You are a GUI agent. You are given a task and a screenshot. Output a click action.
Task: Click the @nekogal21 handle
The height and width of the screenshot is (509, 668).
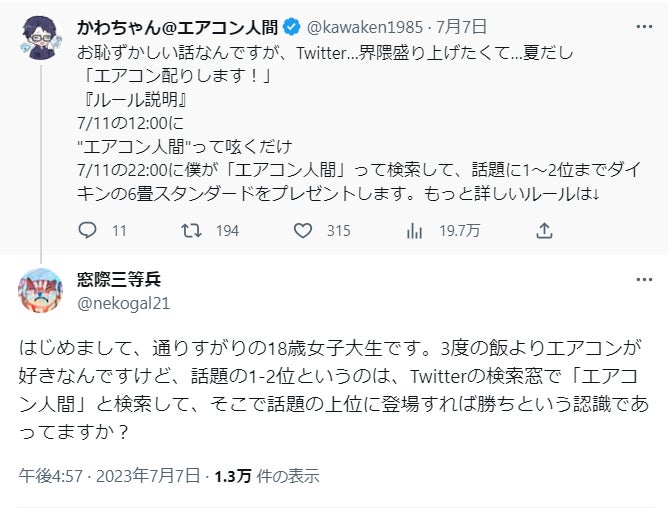pyautogui.click(x=123, y=301)
